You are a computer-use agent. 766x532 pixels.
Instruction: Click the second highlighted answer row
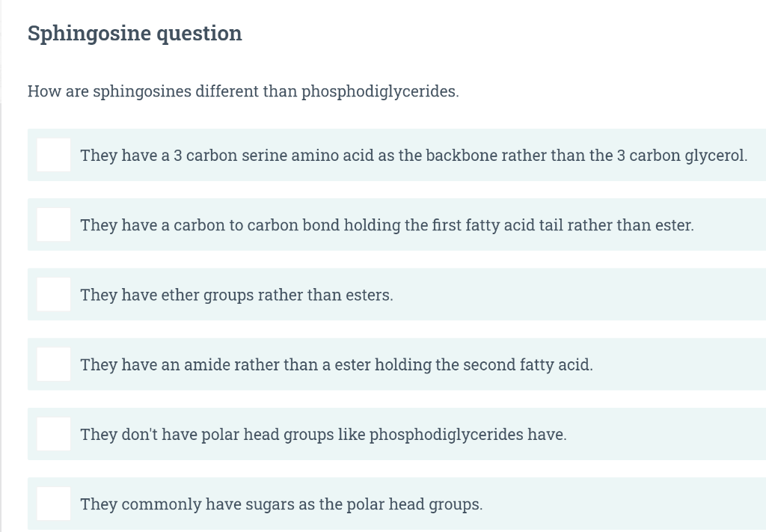click(x=396, y=224)
